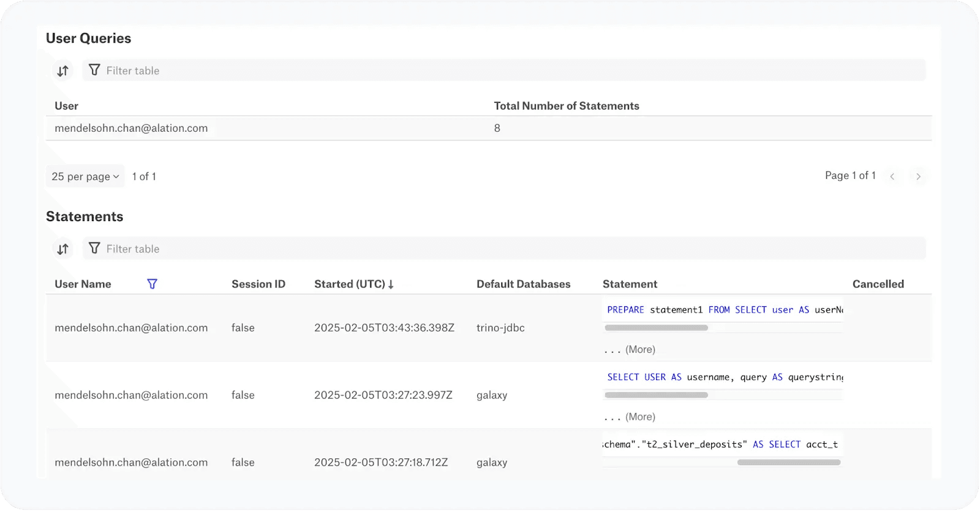Click Total Number of Statements column header
980x511 pixels.
567,106
